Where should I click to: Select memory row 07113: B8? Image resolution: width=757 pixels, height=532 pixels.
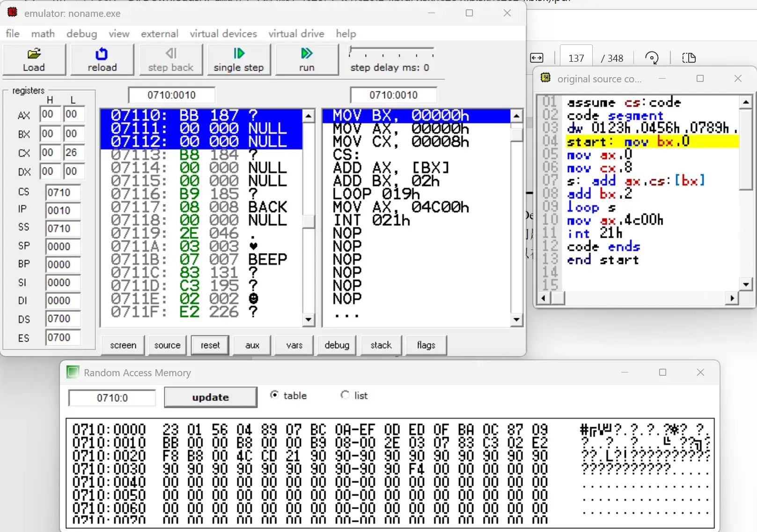(x=201, y=154)
